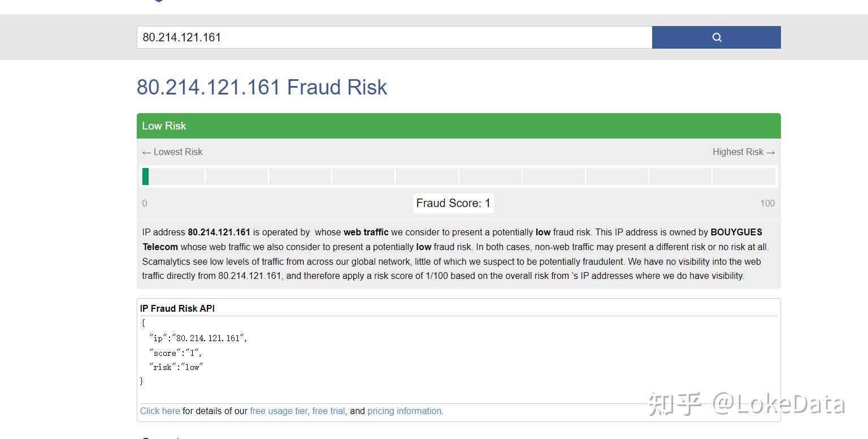
Task: Open the free usage tier link
Action: coord(279,411)
